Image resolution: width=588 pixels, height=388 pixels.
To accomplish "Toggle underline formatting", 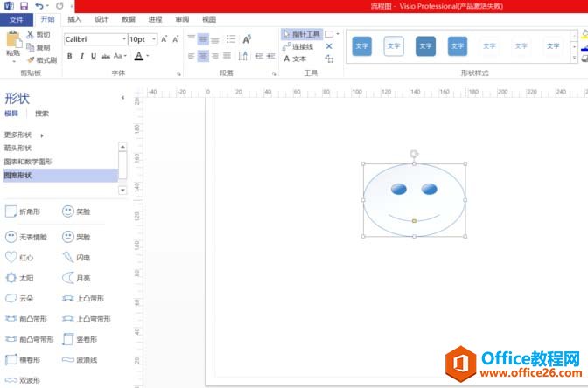I will [x=94, y=56].
